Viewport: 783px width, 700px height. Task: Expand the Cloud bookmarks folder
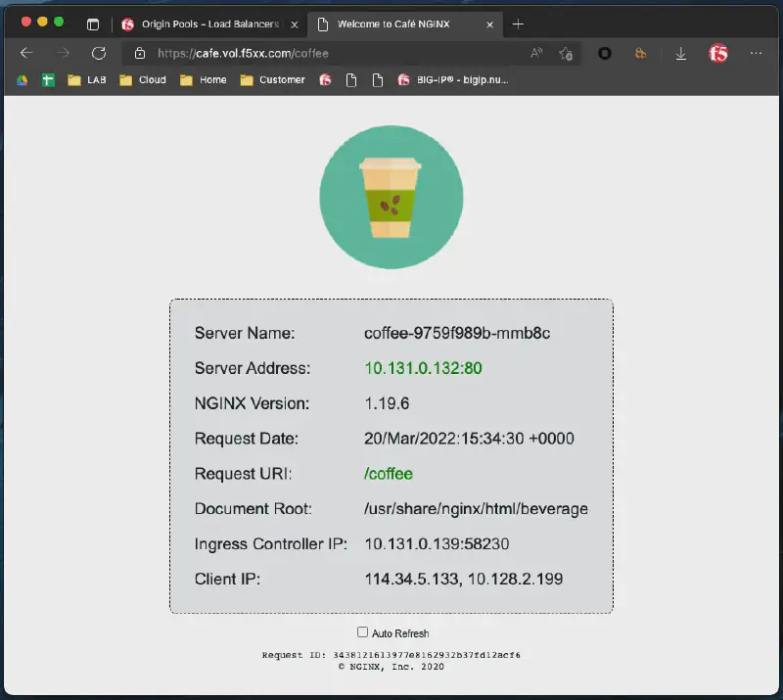(x=142, y=80)
